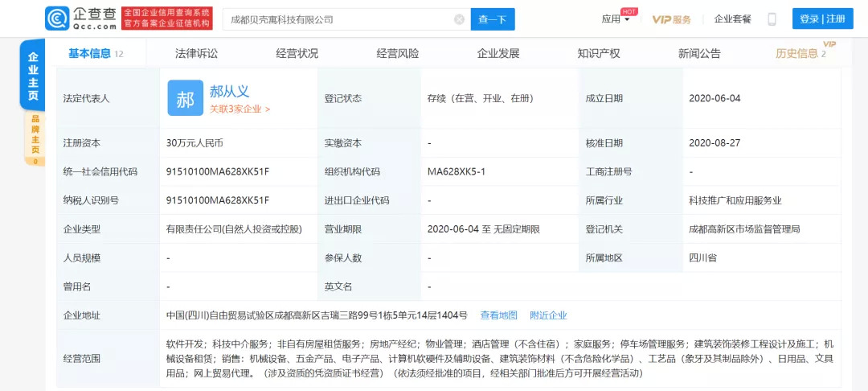Viewport: 868px width, 391px height.
Task: Click the 登录 | 注册 button
Action: click(x=822, y=19)
